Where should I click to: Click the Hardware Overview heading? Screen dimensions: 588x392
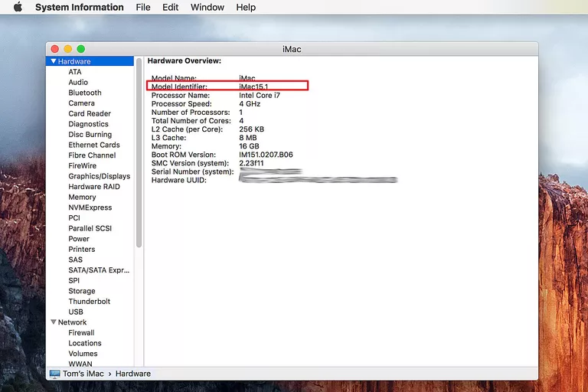point(185,60)
